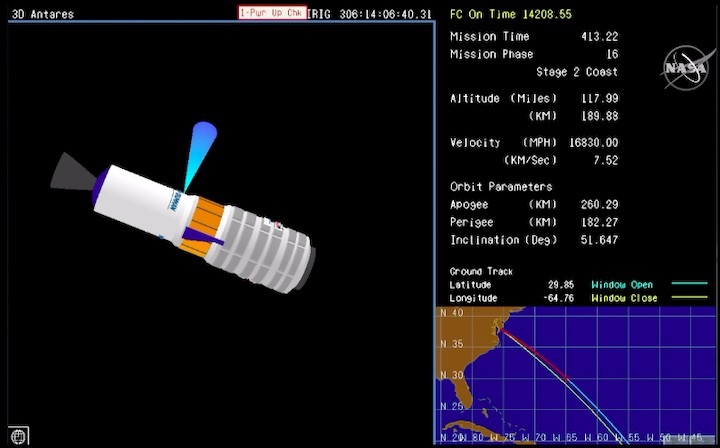Click Perigee value 182.27
The width and height of the screenshot is (720, 448).
coord(599,222)
